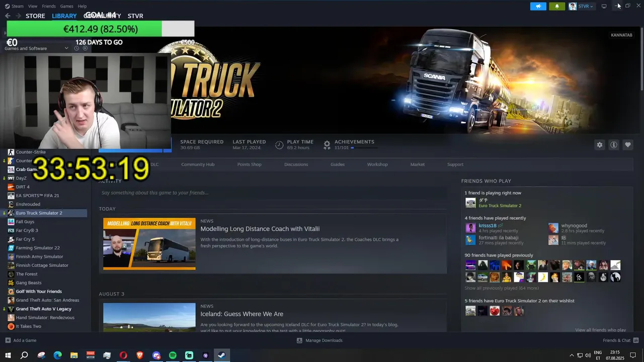Image resolution: width=644 pixels, height=362 pixels.
Task: Show hidden system tray icons chevron
Action: [572, 355]
